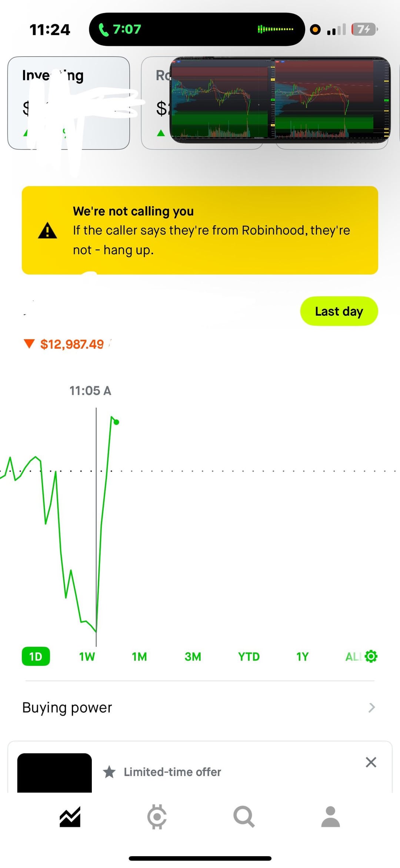The image size is (400, 868).
Task: Select the YTD range tab
Action: 249,656
